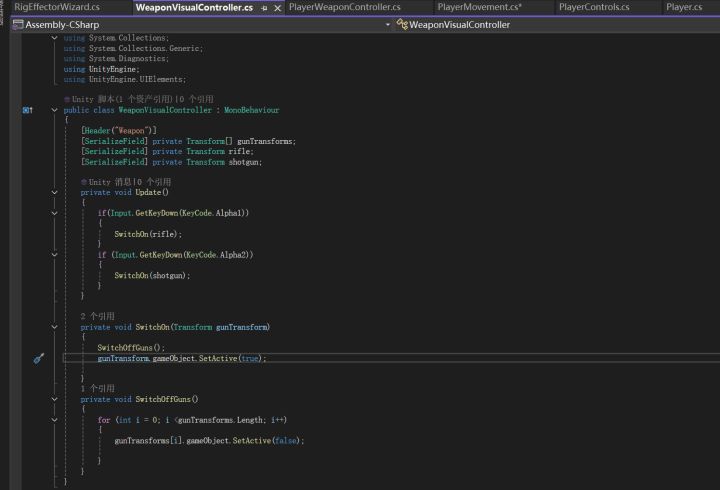Click the Unity message CodeLens above Update
The image size is (720, 490).
(126, 182)
